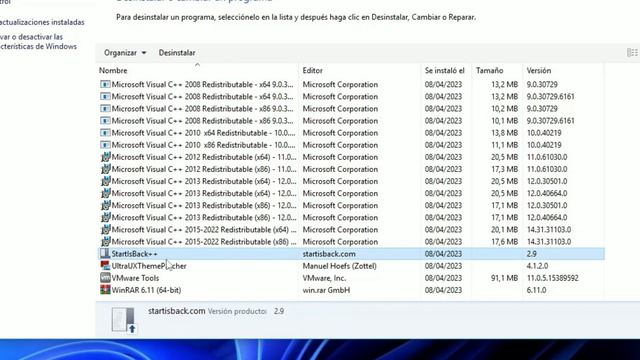Select the Visual C++ 2010 x64 Redistributable name
Screen dimensions: 640x360
203,133
